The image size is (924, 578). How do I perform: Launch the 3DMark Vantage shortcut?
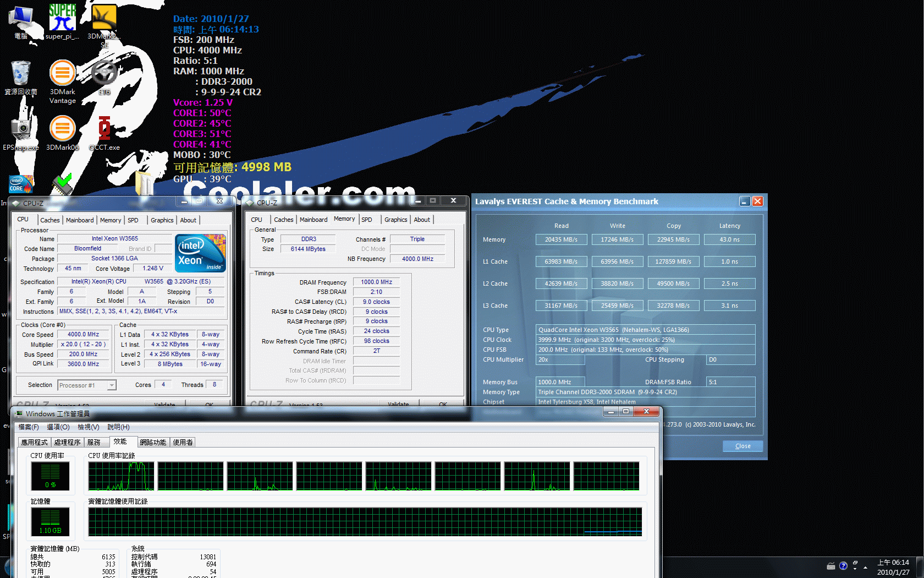point(62,81)
